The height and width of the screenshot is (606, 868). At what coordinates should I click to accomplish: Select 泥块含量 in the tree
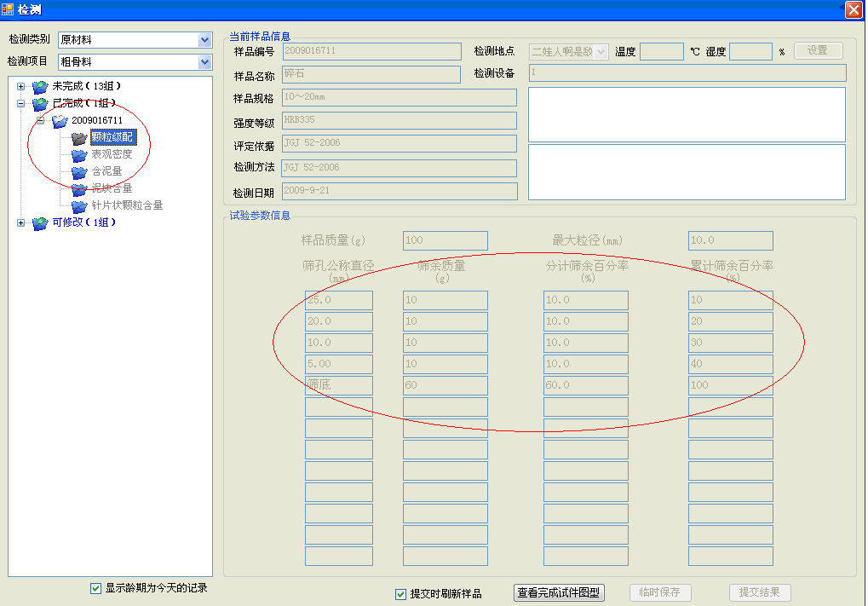112,188
